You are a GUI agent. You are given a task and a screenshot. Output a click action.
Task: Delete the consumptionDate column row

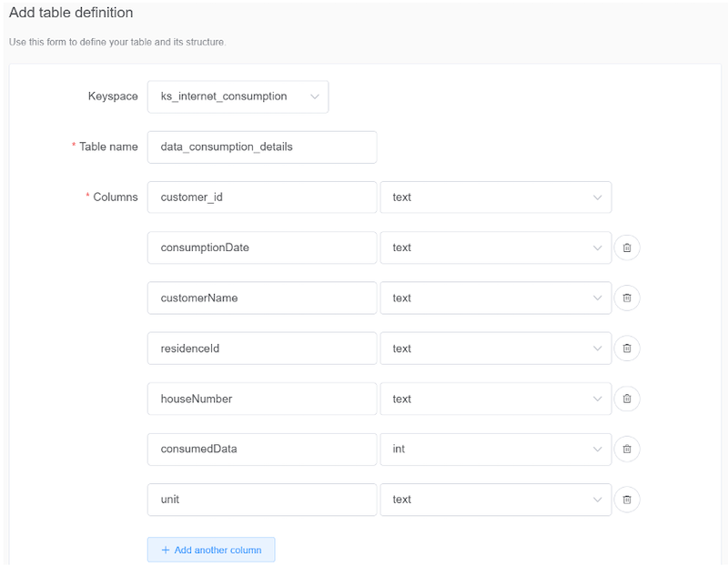(x=627, y=248)
